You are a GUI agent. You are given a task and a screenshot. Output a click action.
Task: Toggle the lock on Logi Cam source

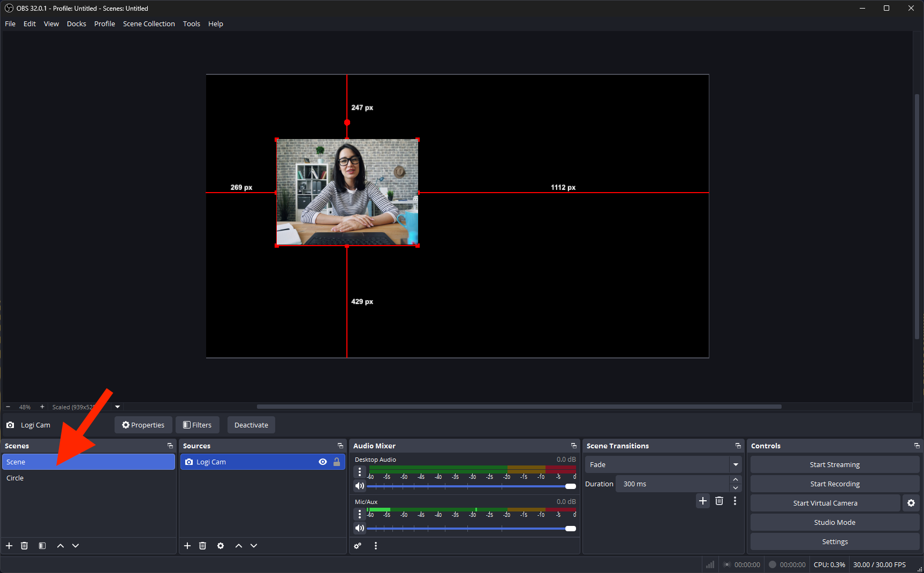pyautogui.click(x=337, y=462)
